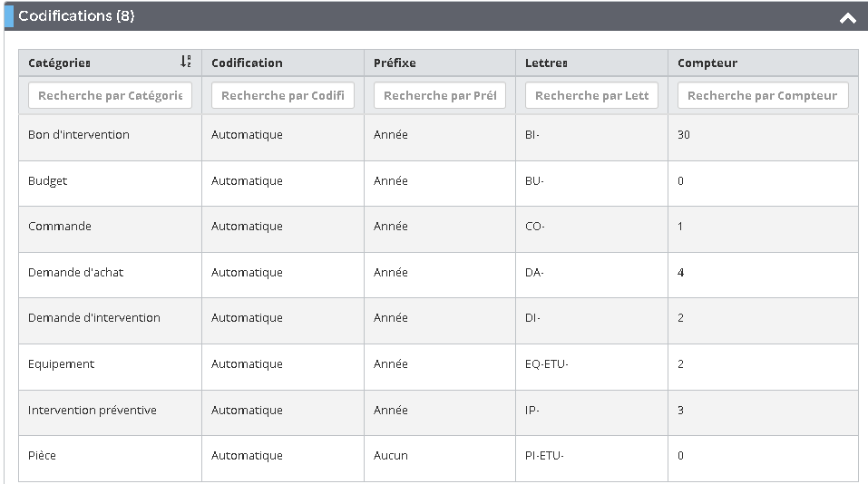Select the Pièce category row

(43, 456)
